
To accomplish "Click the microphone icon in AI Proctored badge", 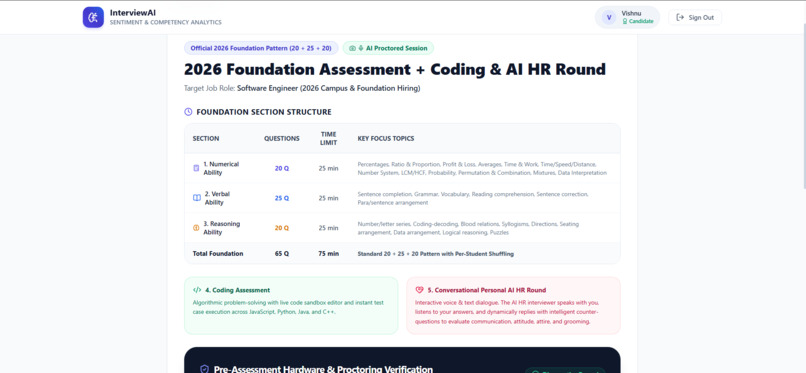I will [361, 48].
